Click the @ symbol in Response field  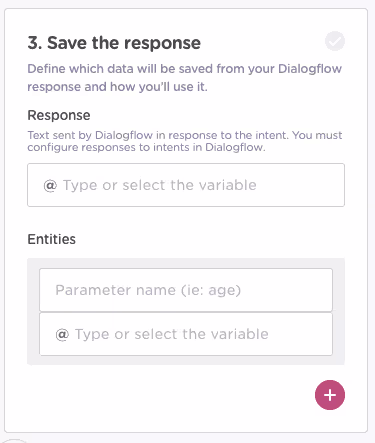[50, 185]
